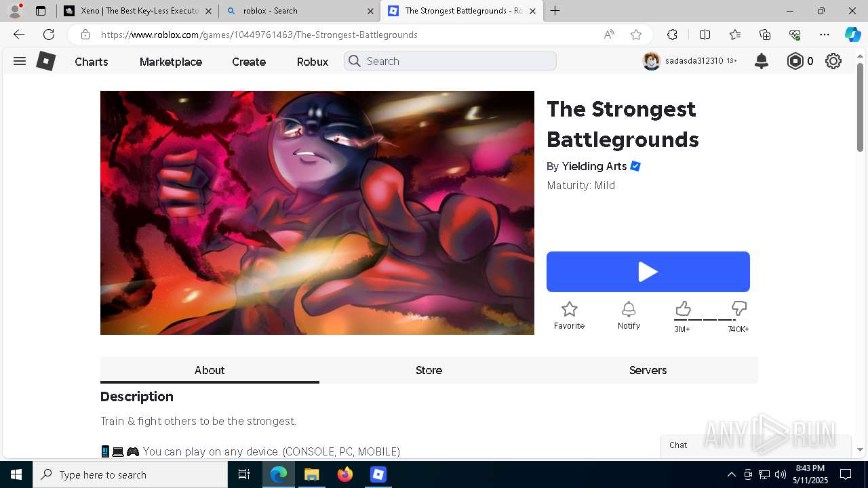The height and width of the screenshot is (488, 868).
Task: Open Roblox app in taskbar
Action: click(x=378, y=474)
